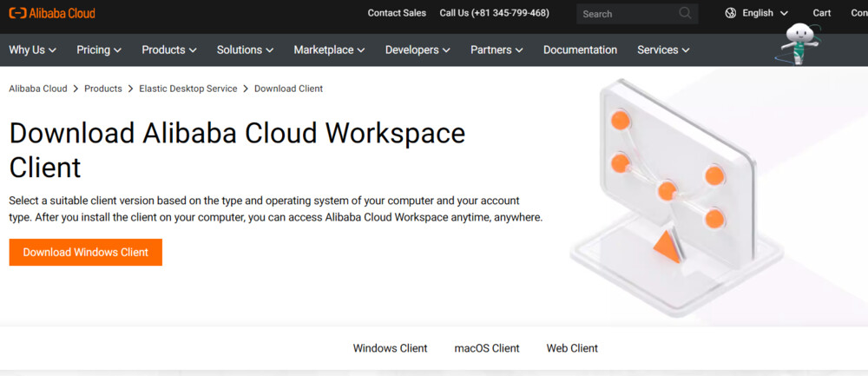868x376 pixels.
Task: Switch to the Windows Client tab
Action: (x=390, y=348)
